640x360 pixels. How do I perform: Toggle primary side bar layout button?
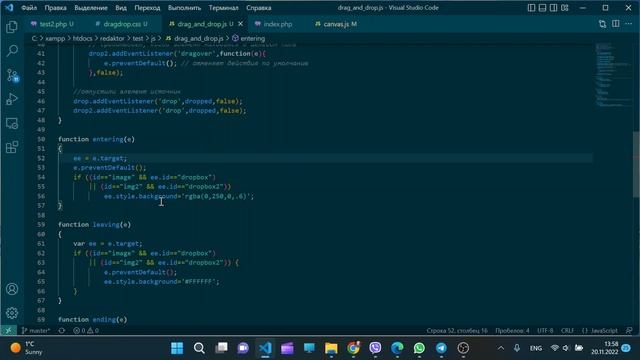(x=531, y=8)
